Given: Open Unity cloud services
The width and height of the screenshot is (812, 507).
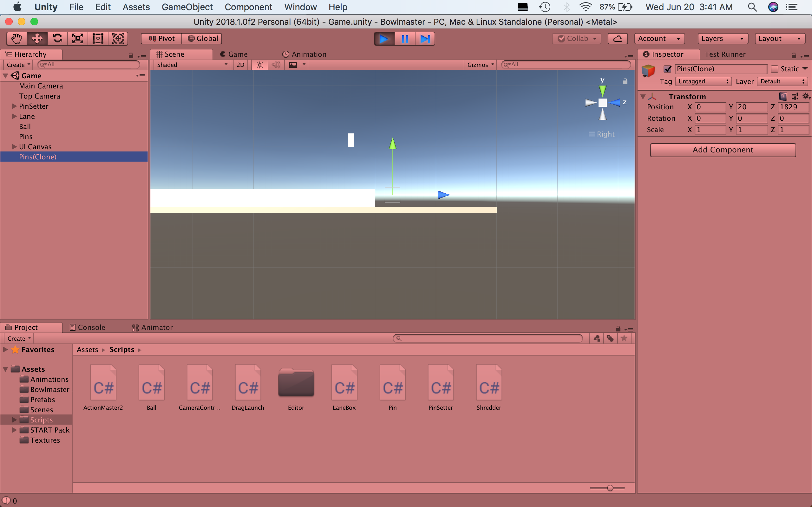Looking at the screenshot, I should [617, 38].
